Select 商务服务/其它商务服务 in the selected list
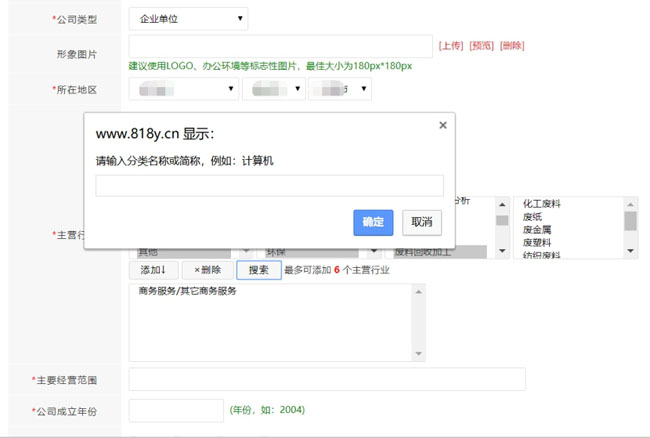Image resolution: width=650 pixels, height=438 pixels. (188, 292)
